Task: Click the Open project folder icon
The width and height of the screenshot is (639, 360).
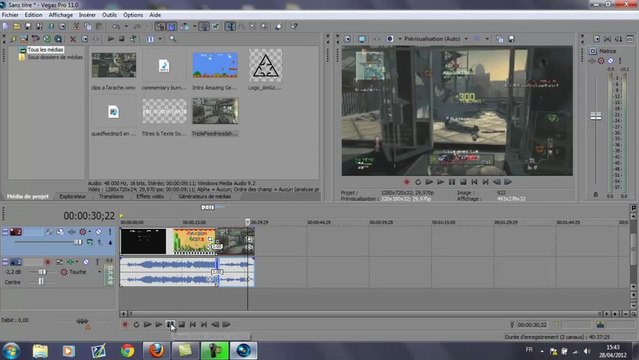Action: pos(17,27)
